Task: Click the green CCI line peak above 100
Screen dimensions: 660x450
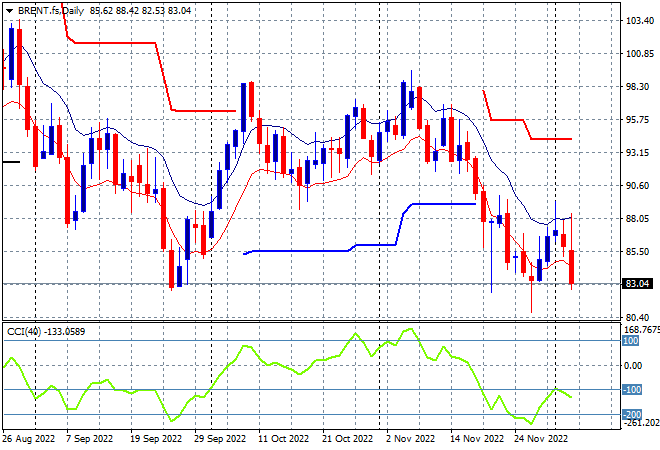Action: (x=411, y=329)
